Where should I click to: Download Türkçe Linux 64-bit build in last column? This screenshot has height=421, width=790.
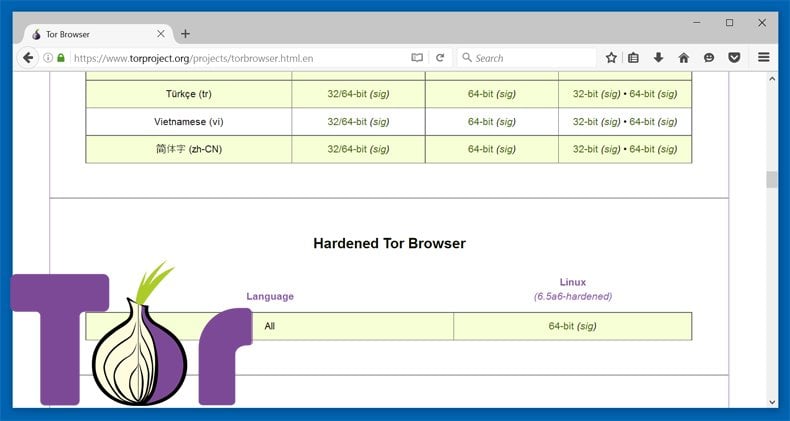642,94
